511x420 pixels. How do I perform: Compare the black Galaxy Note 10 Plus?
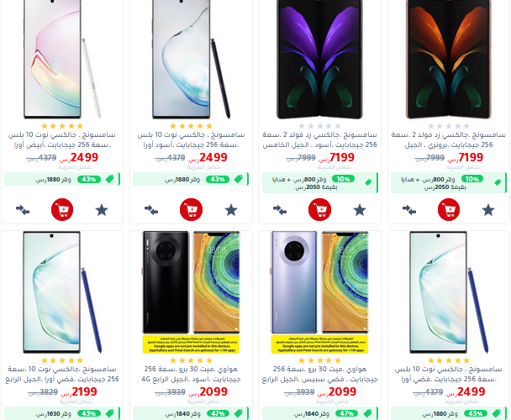[x=151, y=210]
